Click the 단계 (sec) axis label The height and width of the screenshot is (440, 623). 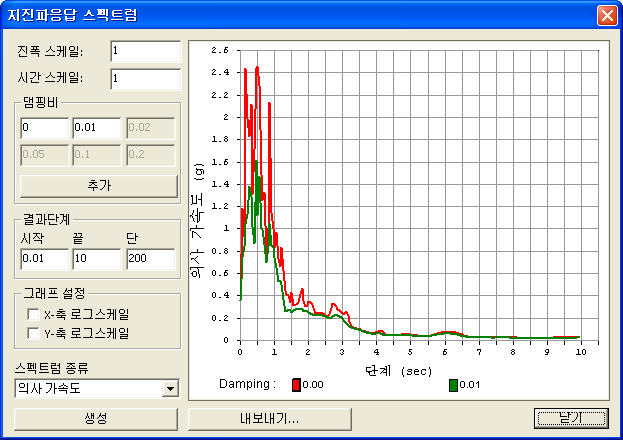point(398,371)
